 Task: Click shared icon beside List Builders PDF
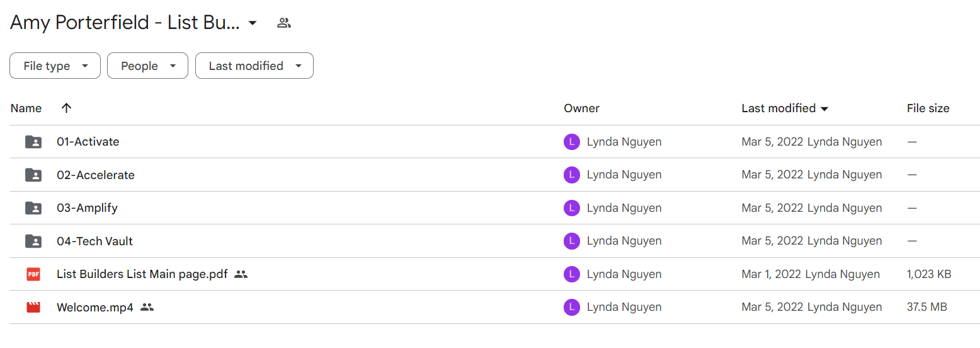click(x=241, y=274)
